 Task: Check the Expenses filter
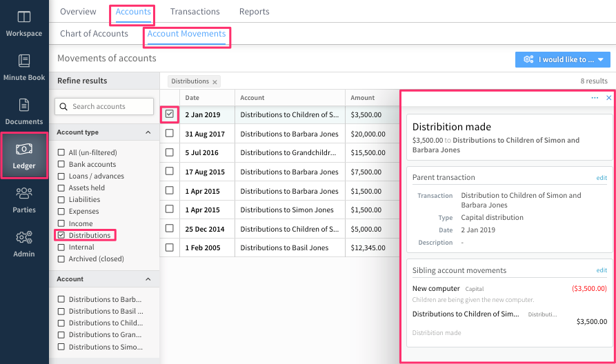pyautogui.click(x=61, y=211)
